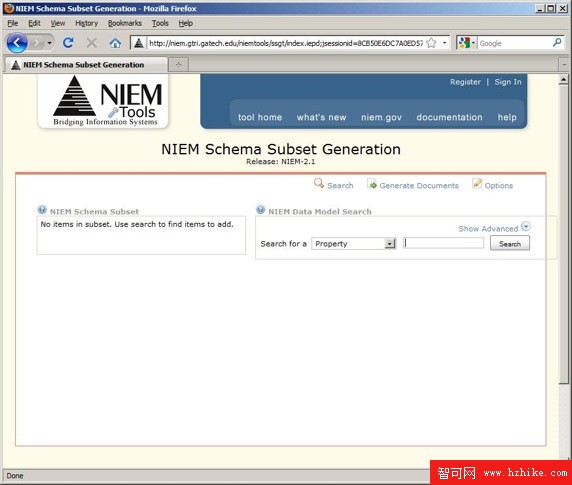Click the scrollbar up arrow
Screen dimensions: 572x485
point(563,80)
